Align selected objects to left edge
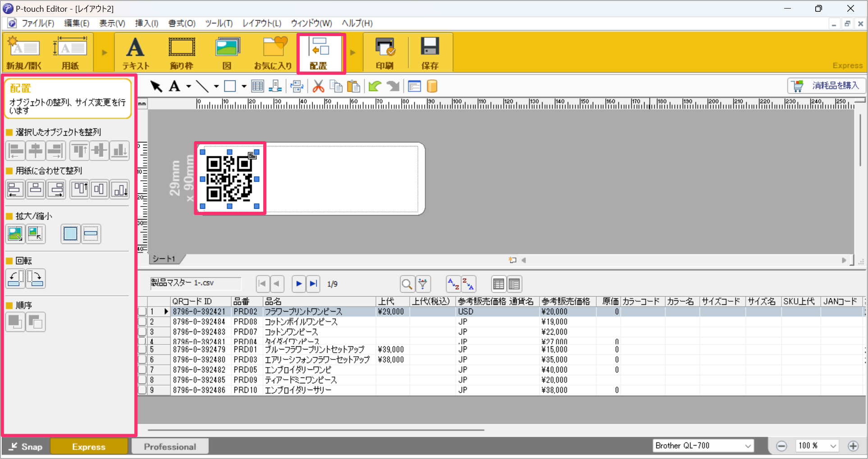 coord(16,151)
